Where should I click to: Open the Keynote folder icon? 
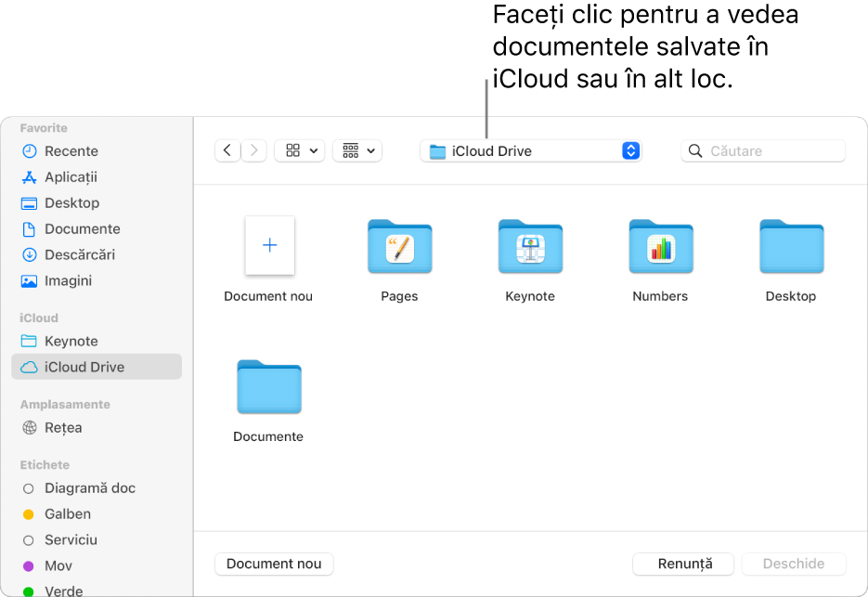pos(530,247)
